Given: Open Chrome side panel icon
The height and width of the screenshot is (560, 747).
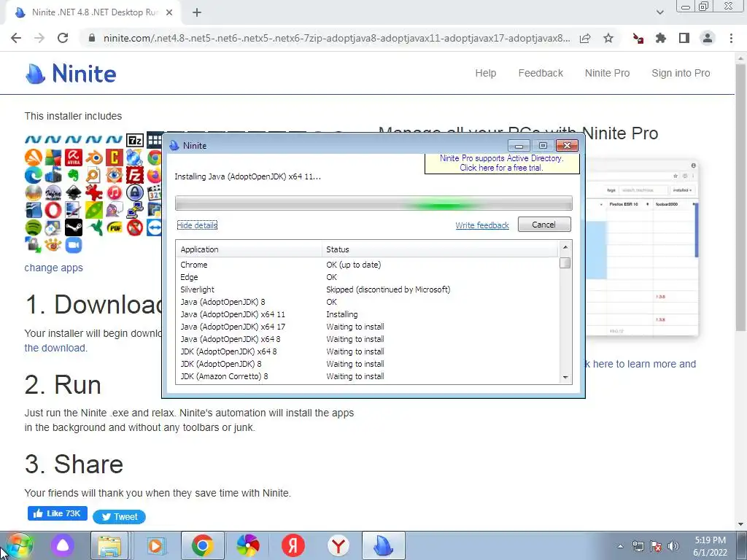Looking at the screenshot, I should pos(684,38).
